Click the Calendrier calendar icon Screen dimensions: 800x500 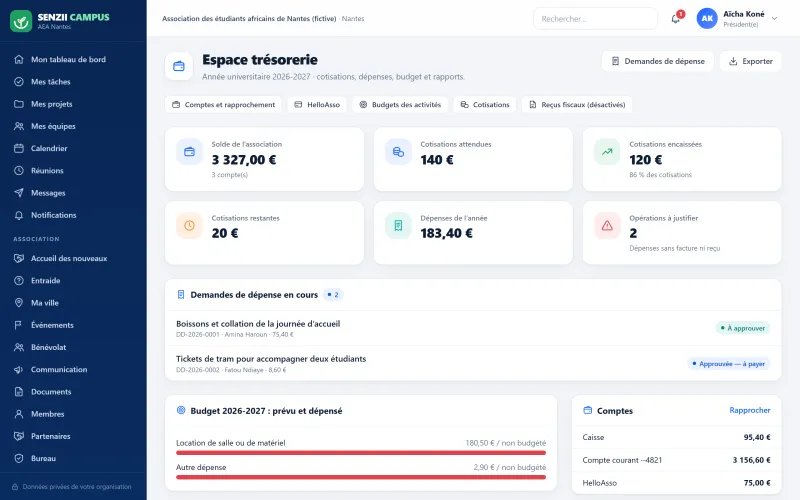(x=19, y=148)
